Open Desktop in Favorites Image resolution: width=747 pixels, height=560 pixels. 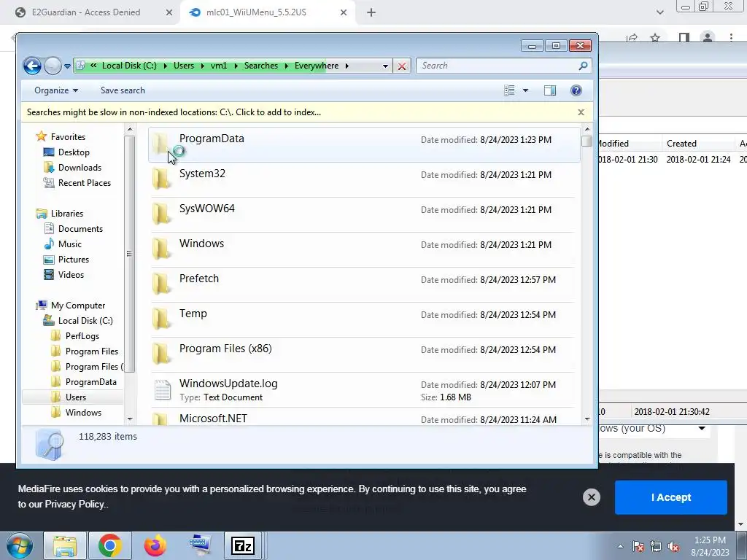point(74,152)
